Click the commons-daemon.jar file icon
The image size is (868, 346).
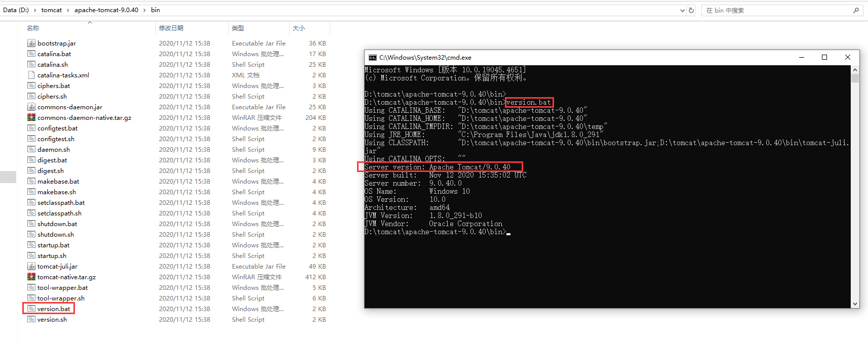(x=31, y=107)
